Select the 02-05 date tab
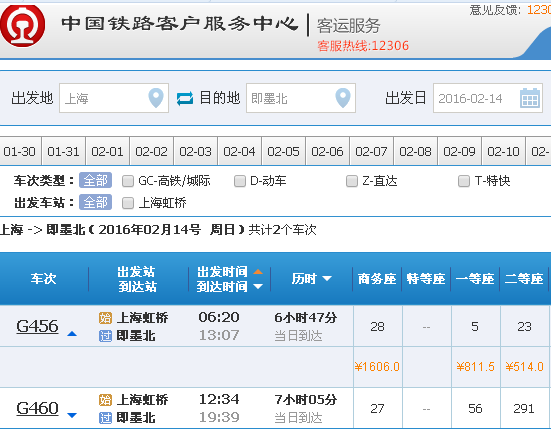This screenshot has height=431, width=551. tap(283, 151)
